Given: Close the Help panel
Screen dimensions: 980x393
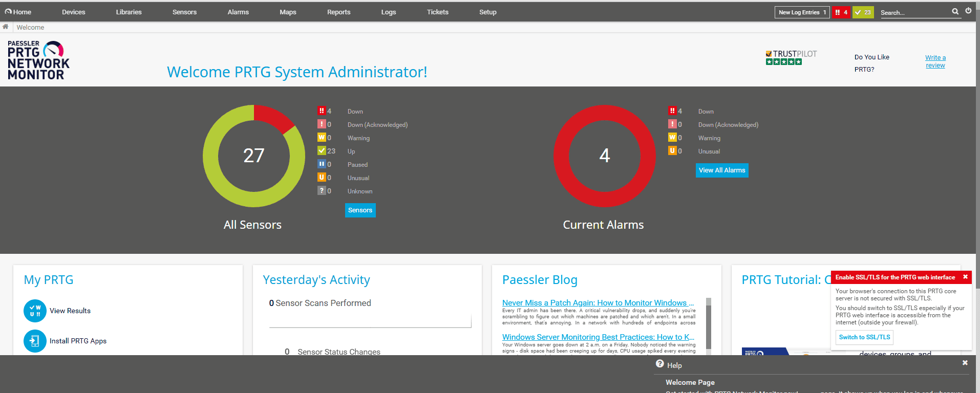Looking at the screenshot, I should tap(965, 363).
